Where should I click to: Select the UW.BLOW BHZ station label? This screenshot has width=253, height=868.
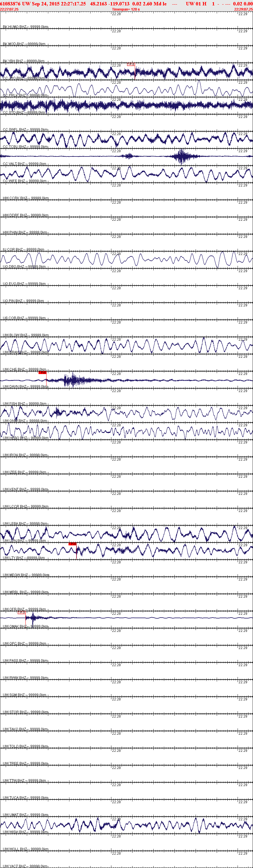pos(26,335)
